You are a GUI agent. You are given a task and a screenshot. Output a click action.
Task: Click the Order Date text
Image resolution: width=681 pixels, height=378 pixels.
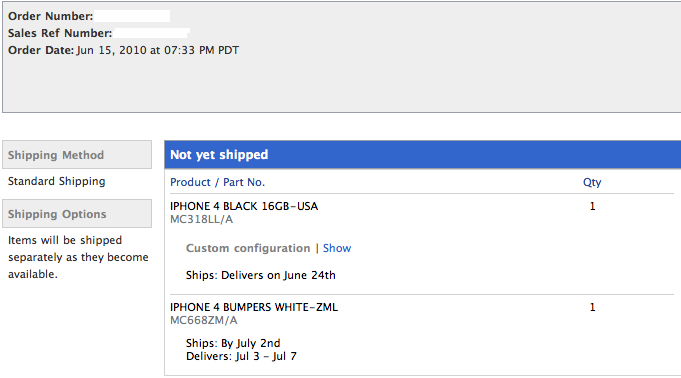pyautogui.click(x=123, y=50)
